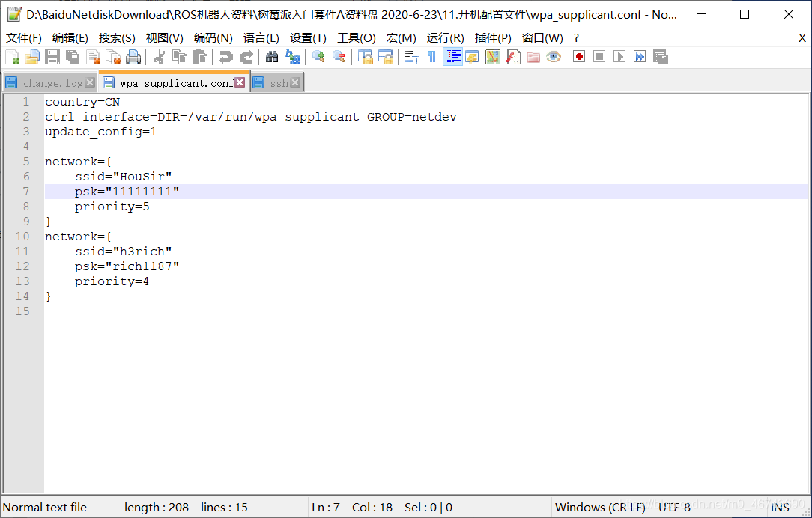Open the 编码(N) menu
Image resolution: width=812 pixels, height=518 pixels.
pyautogui.click(x=213, y=37)
